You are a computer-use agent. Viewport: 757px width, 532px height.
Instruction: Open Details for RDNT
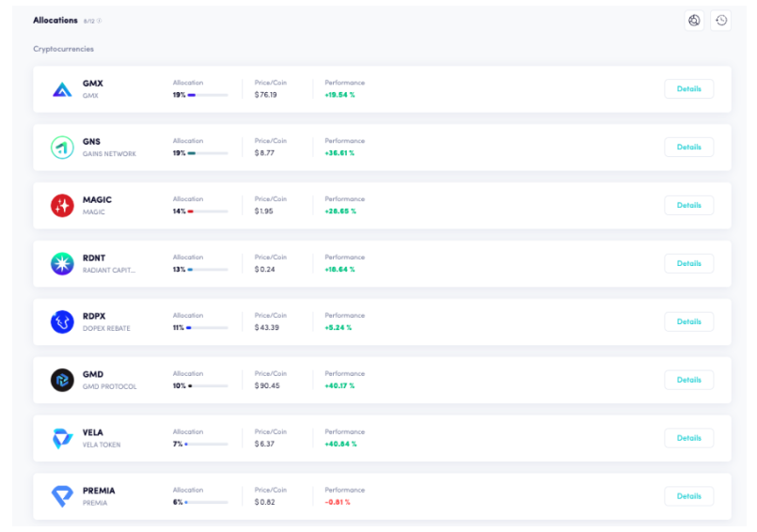689,263
